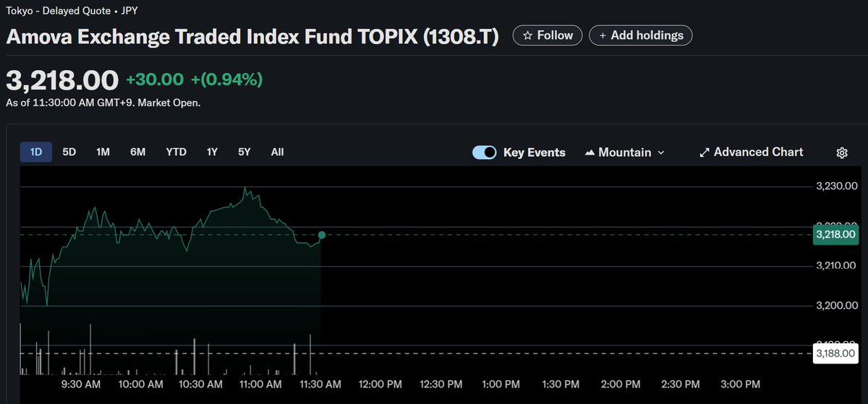Click the 3:00 PM x-axis label
This screenshot has height=404, width=868.
(x=741, y=384)
